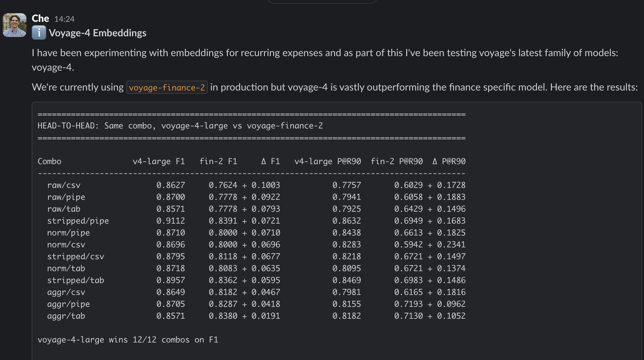Click the blue info emoji icon

pos(39,33)
